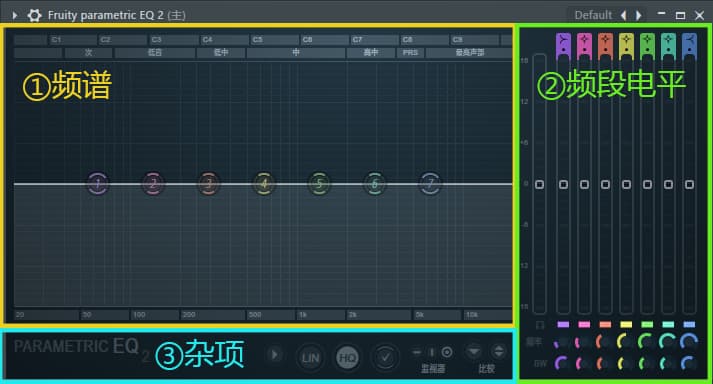Click the orange band 3 frequency knob
This screenshot has width=713, height=384.
tap(604, 342)
